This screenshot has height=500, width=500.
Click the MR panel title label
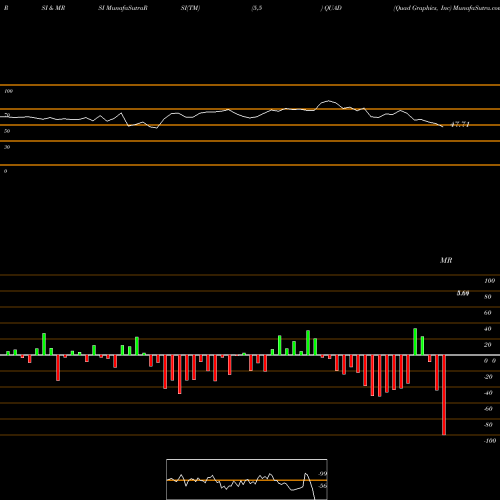(x=446, y=260)
